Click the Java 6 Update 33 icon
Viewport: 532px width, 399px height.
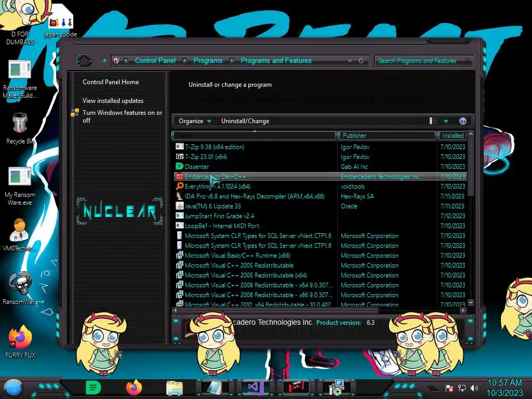click(x=179, y=206)
